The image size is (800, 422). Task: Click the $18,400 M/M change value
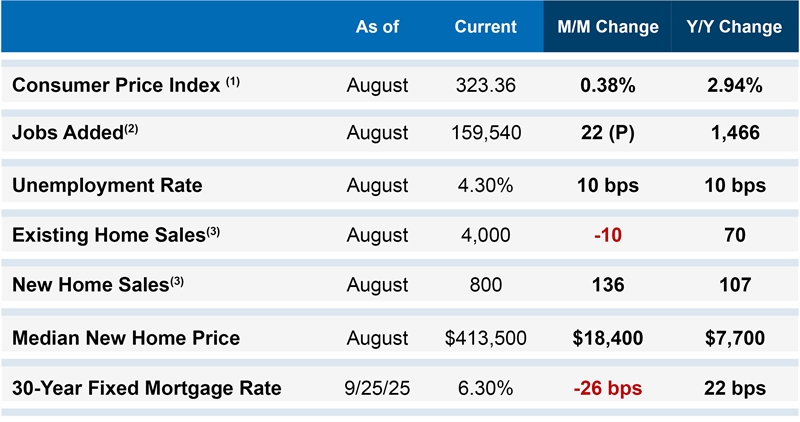click(607, 338)
